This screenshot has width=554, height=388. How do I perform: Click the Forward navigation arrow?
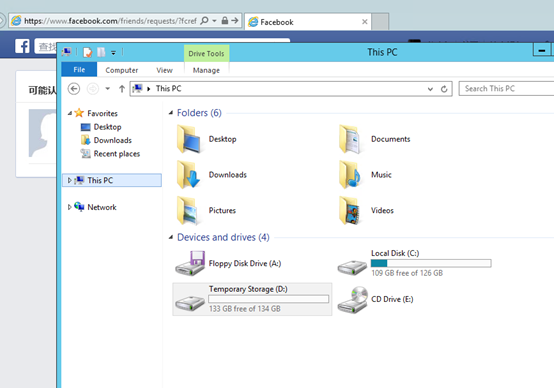click(x=93, y=89)
